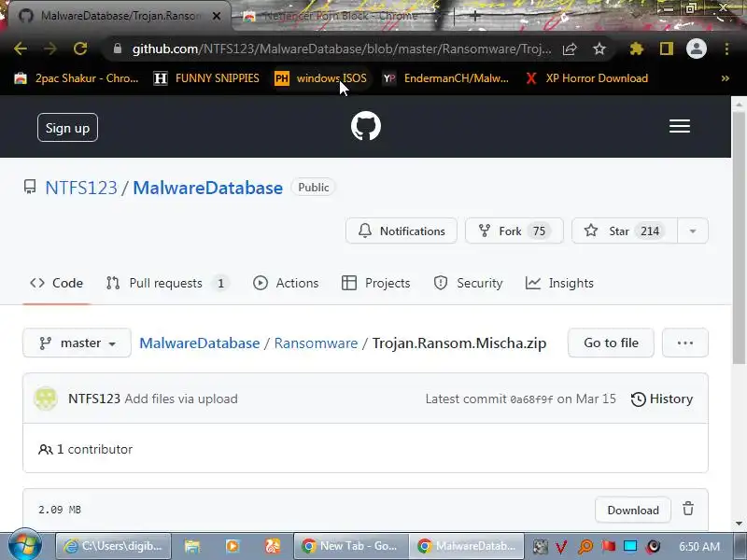The width and height of the screenshot is (747, 560).
Task: Reload the page with refresh icon
Action: point(80,49)
